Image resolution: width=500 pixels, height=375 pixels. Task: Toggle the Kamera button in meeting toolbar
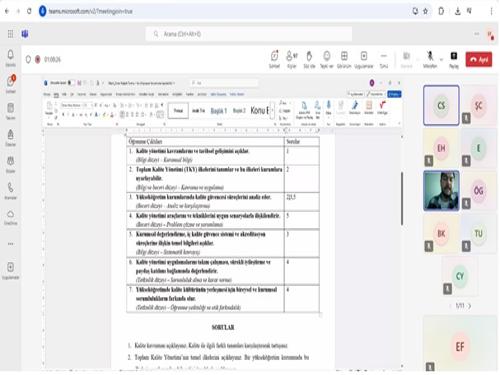coord(406,59)
